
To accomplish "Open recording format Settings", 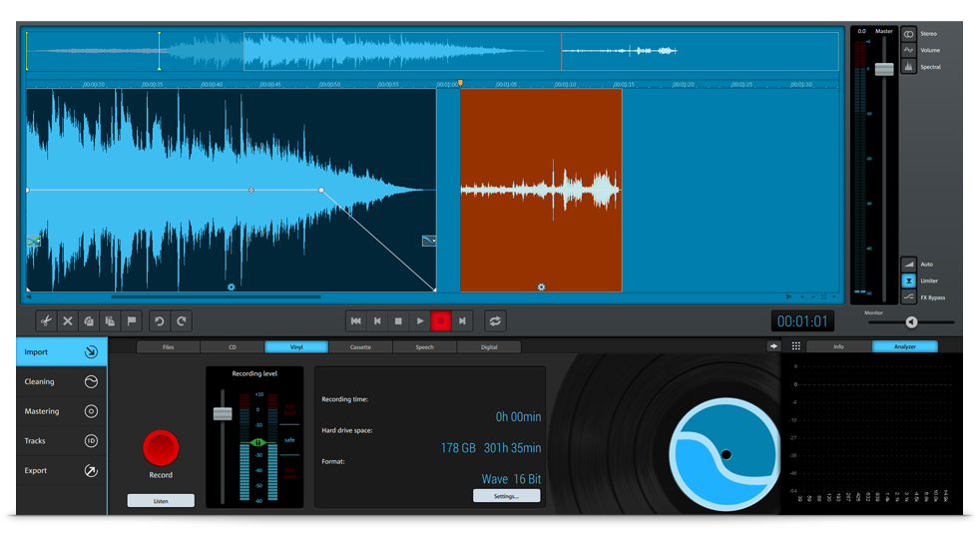I will tap(506, 495).
